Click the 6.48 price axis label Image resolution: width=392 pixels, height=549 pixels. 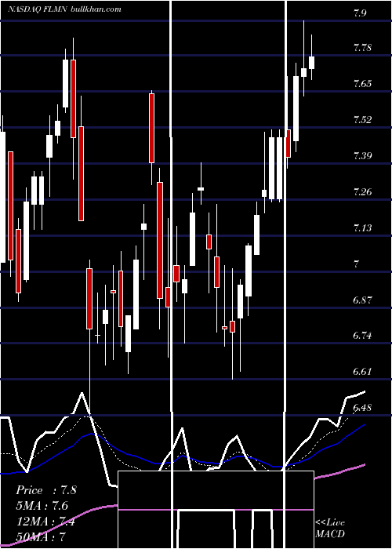tap(362, 408)
